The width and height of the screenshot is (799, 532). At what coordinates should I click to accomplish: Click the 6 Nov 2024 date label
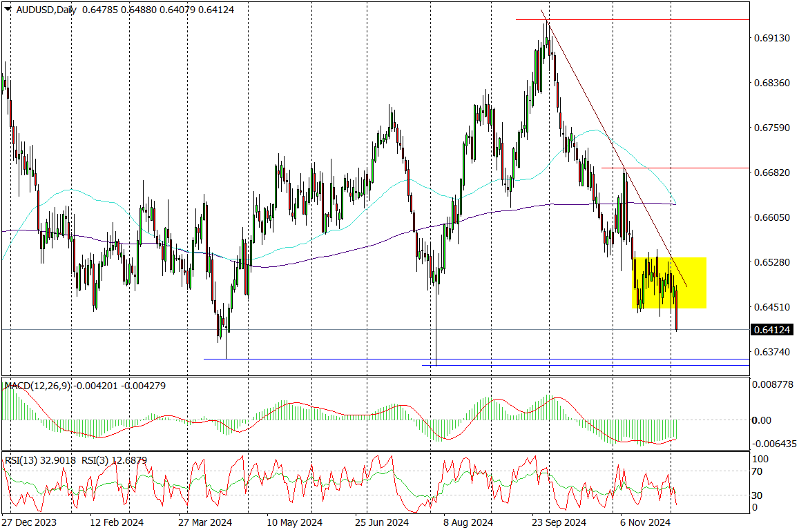645,523
